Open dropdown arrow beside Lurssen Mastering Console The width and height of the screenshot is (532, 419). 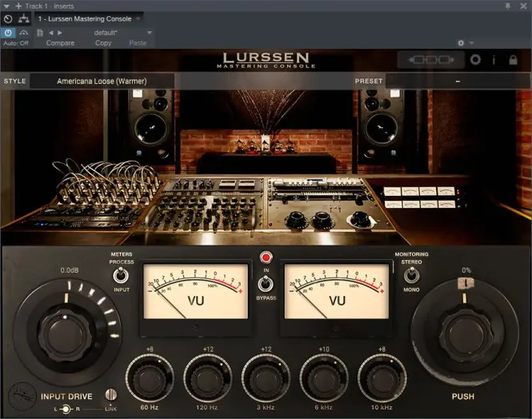pyautogui.click(x=138, y=19)
